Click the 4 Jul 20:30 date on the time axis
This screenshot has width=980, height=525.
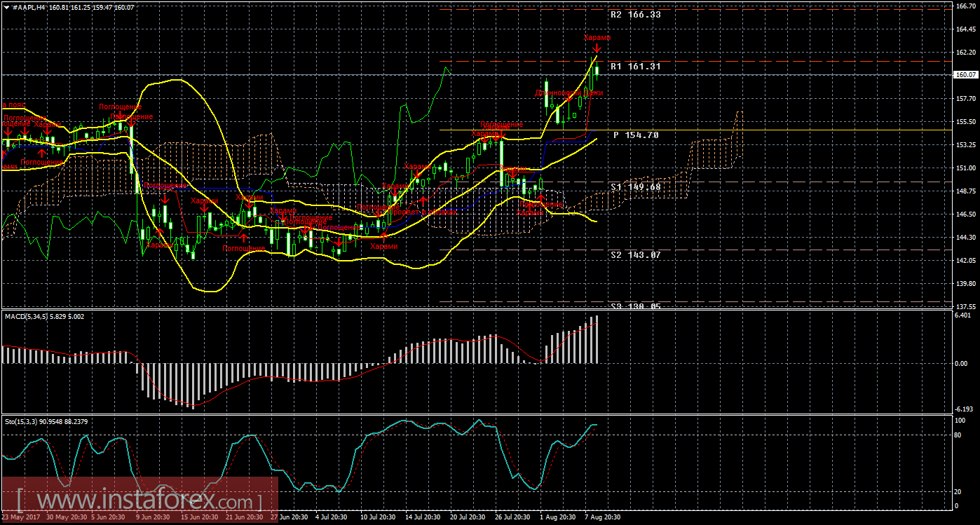[x=332, y=517]
